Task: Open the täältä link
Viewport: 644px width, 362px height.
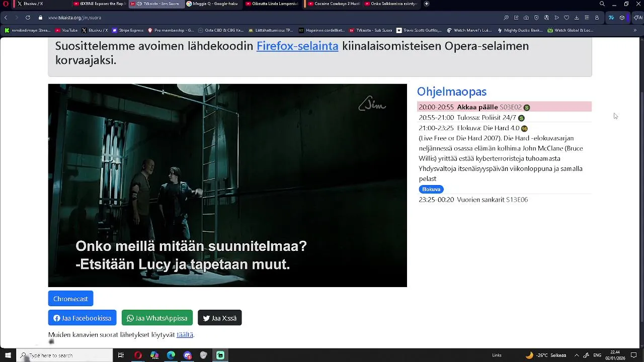Action: (x=185, y=334)
